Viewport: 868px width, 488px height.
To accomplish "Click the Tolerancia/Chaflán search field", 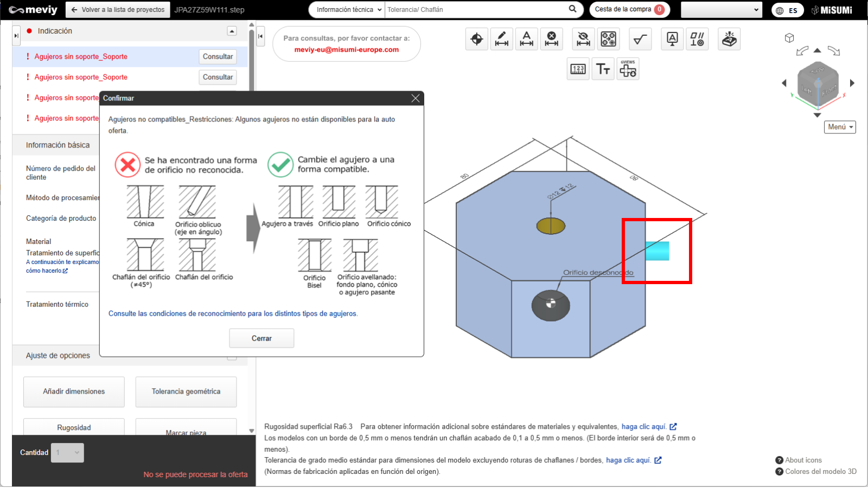I will click(x=475, y=10).
